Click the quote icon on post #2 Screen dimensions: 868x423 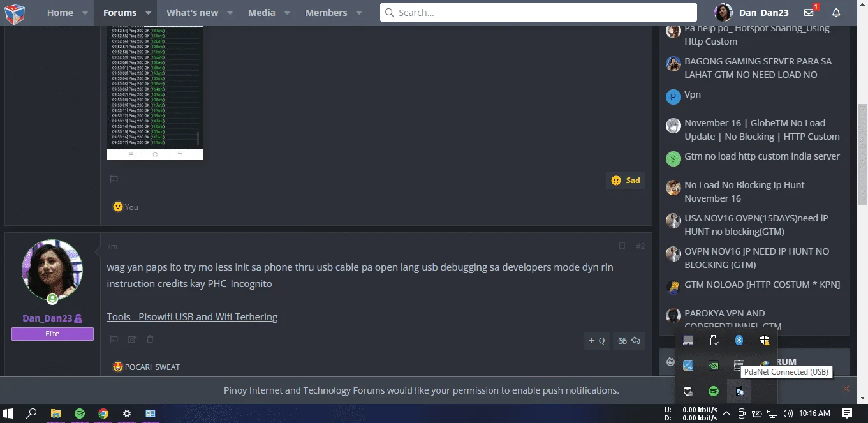622,341
